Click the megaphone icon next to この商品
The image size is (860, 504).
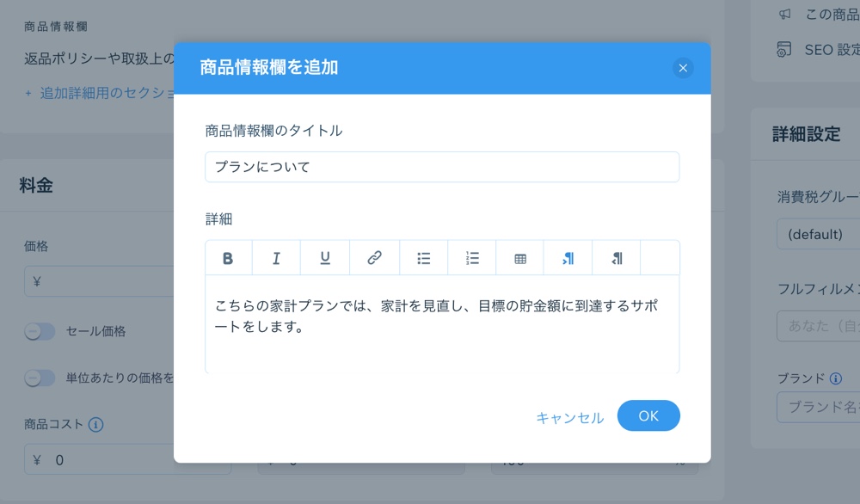tap(783, 13)
